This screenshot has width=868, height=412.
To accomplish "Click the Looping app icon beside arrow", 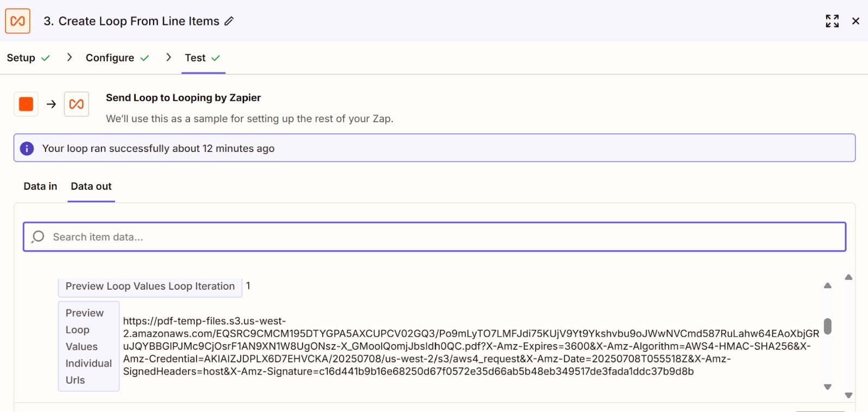I will [x=76, y=104].
